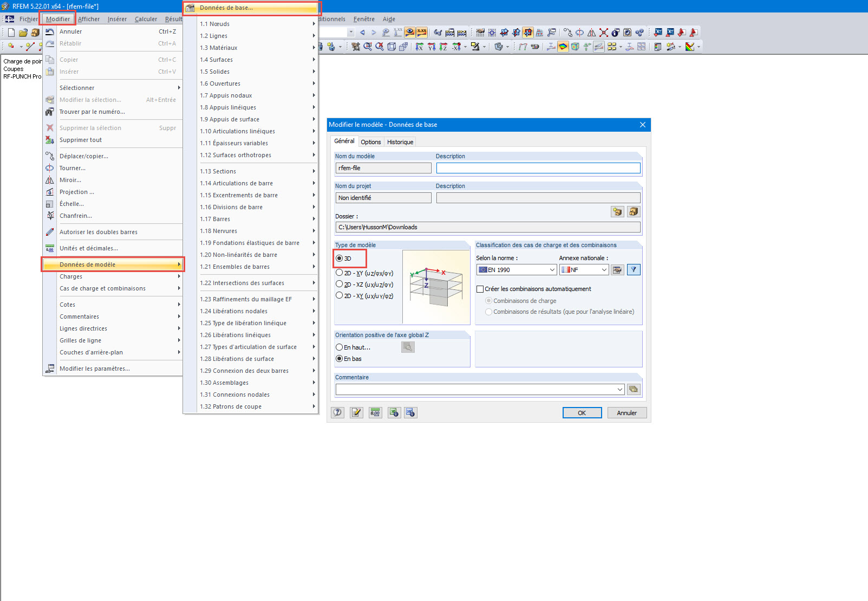Click the Excel export icon in the dialog
This screenshot has width=868, height=601.
point(393,413)
